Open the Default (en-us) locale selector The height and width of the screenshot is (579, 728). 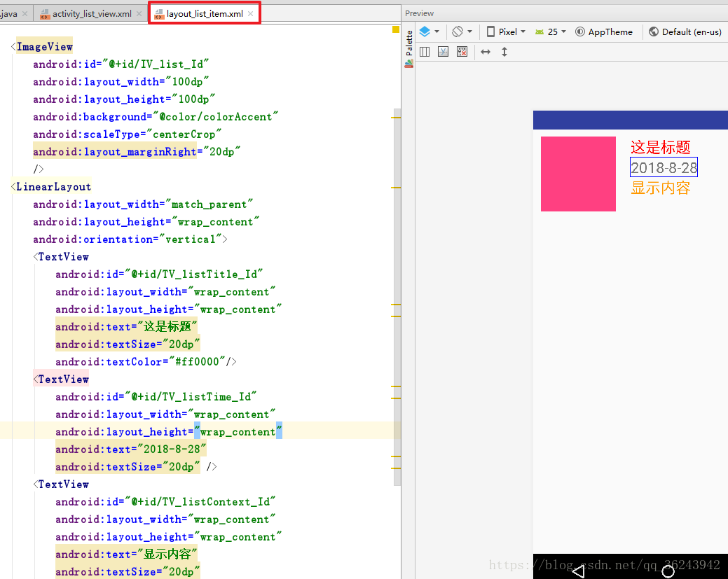point(685,32)
